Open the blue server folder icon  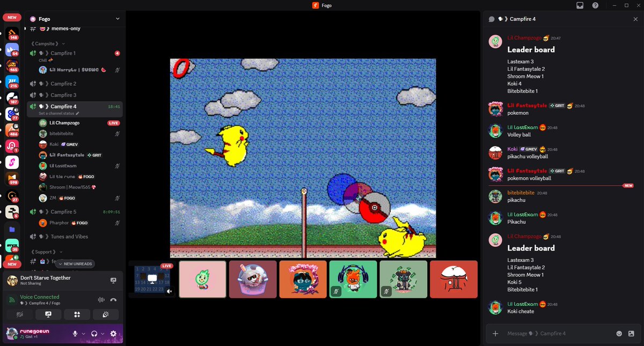(x=12, y=229)
